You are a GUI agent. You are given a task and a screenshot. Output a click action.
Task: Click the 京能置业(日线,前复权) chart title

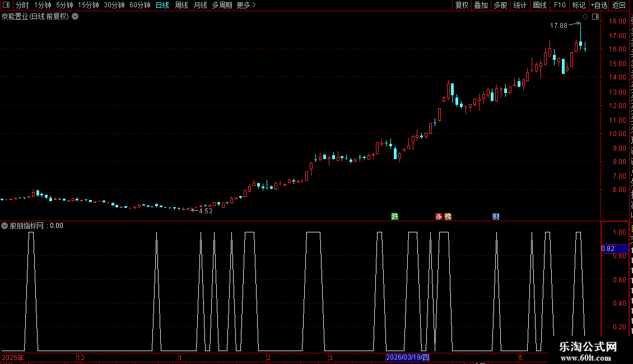click(35, 17)
